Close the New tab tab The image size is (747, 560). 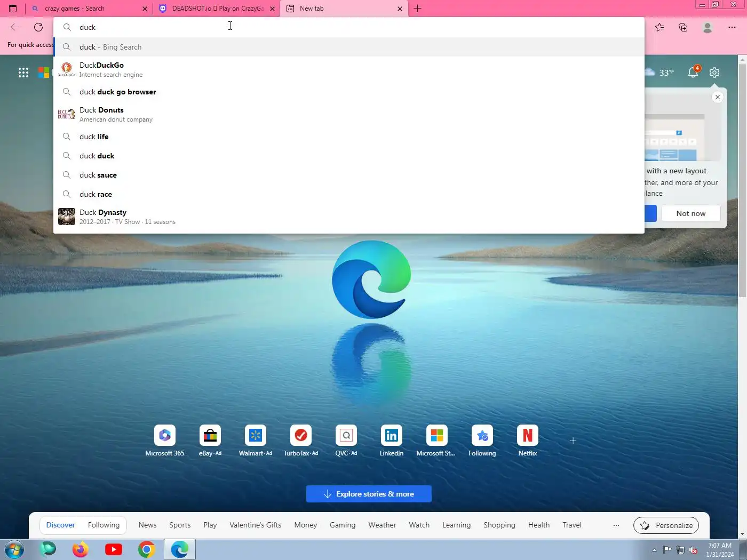pos(400,9)
